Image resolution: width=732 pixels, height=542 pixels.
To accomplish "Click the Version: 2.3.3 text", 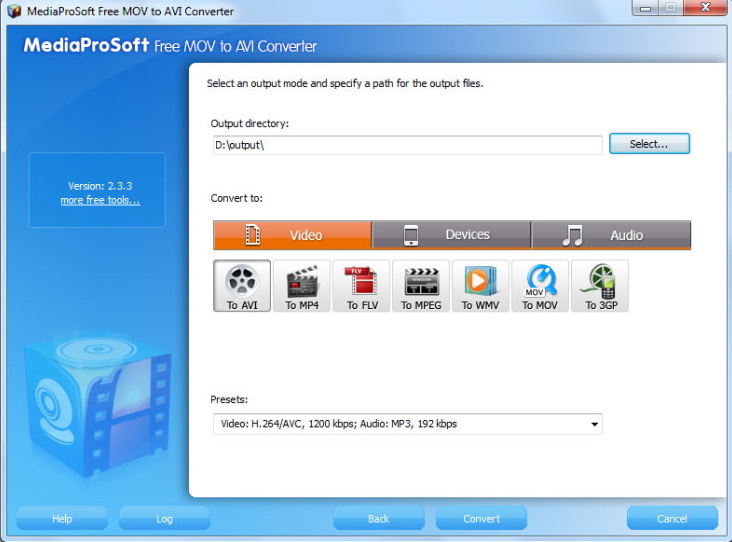I will point(100,186).
